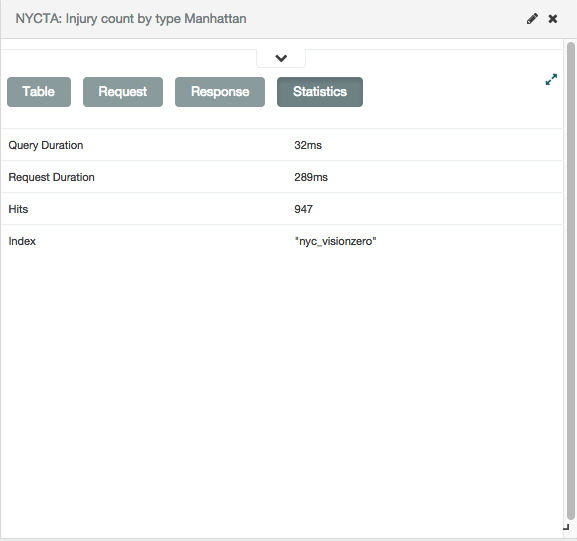Viewport: 577px width, 541px height.
Task: Select the Statistics tab
Action: 320,92
